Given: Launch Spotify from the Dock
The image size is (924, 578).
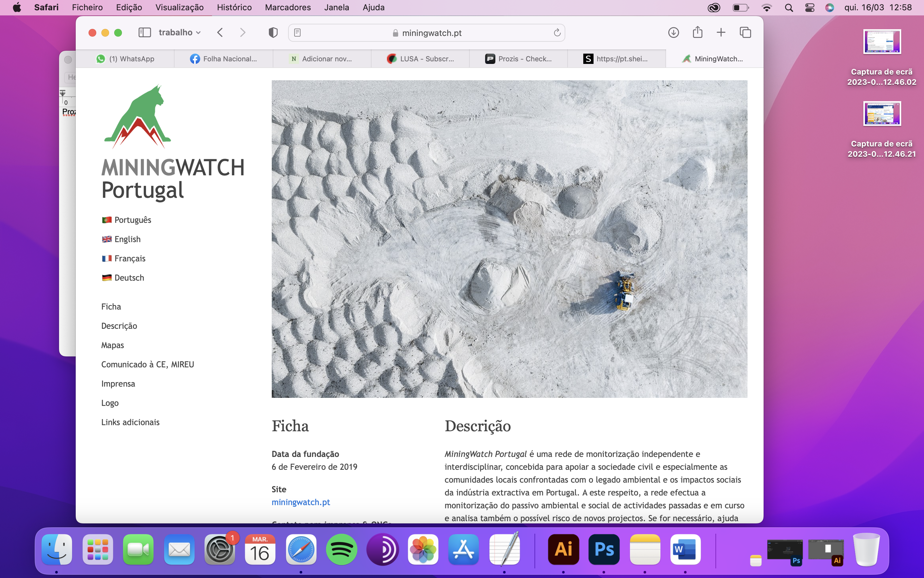Looking at the screenshot, I should click(x=342, y=550).
